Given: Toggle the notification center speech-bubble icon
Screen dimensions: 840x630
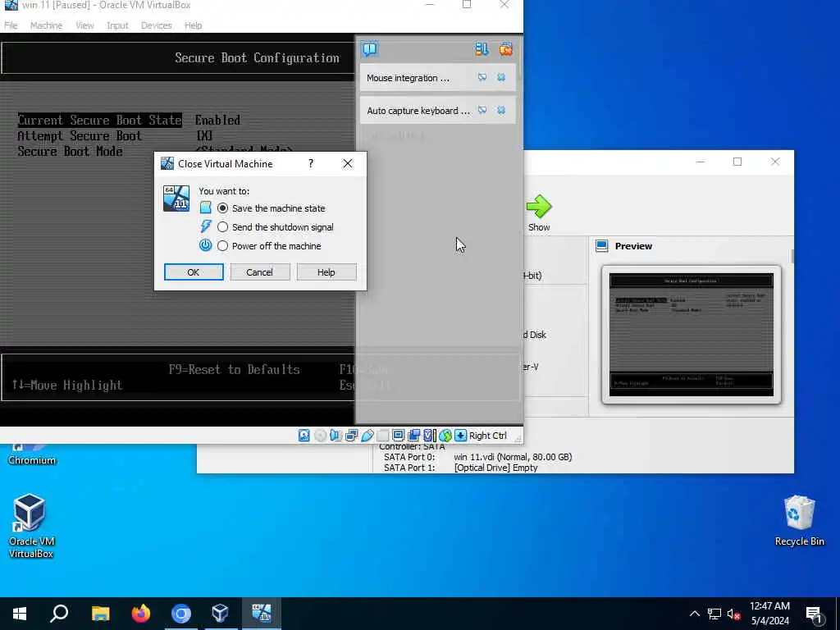Looking at the screenshot, I should [370, 49].
